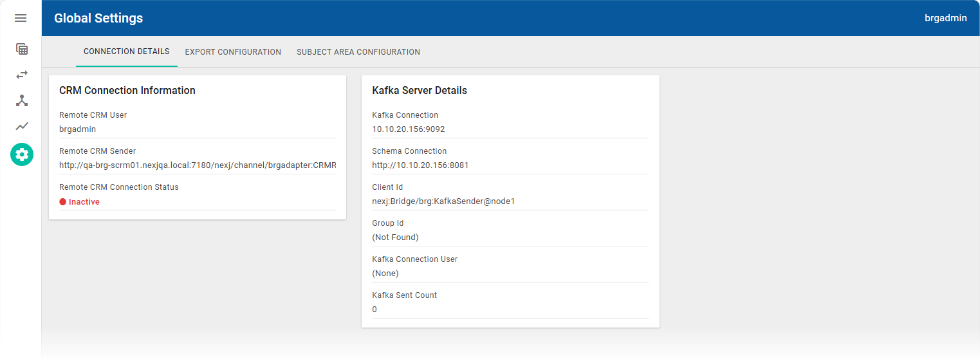Go to Subject Area Configuration tab
The width and height of the screenshot is (980, 361).
[x=358, y=52]
